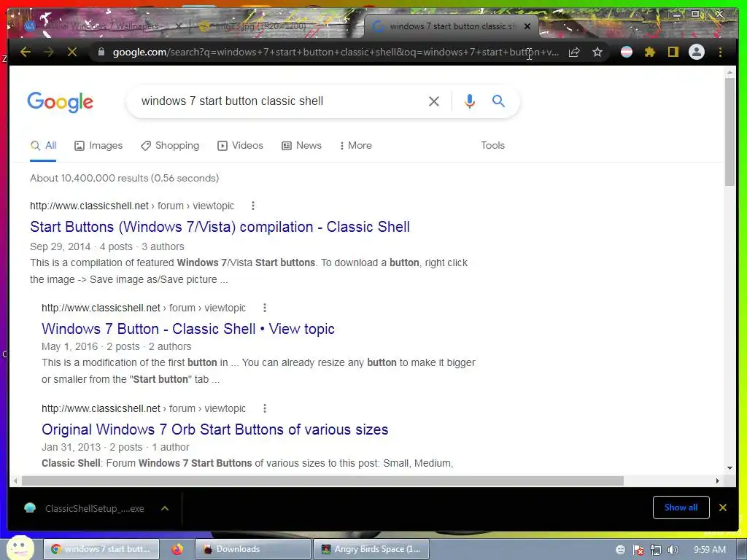Open the network icon in system tray

[656, 550]
